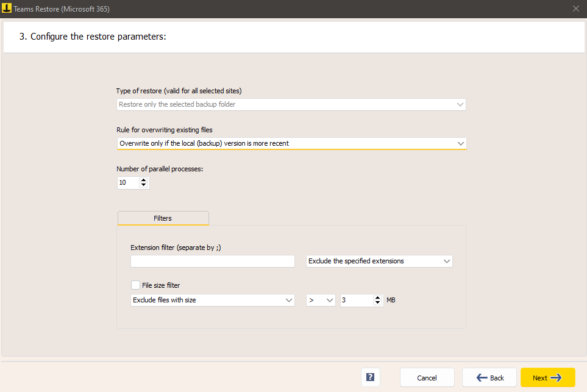Increase number of parallel processes with up arrow
Image resolution: width=587 pixels, height=392 pixels.
(143, 180)
